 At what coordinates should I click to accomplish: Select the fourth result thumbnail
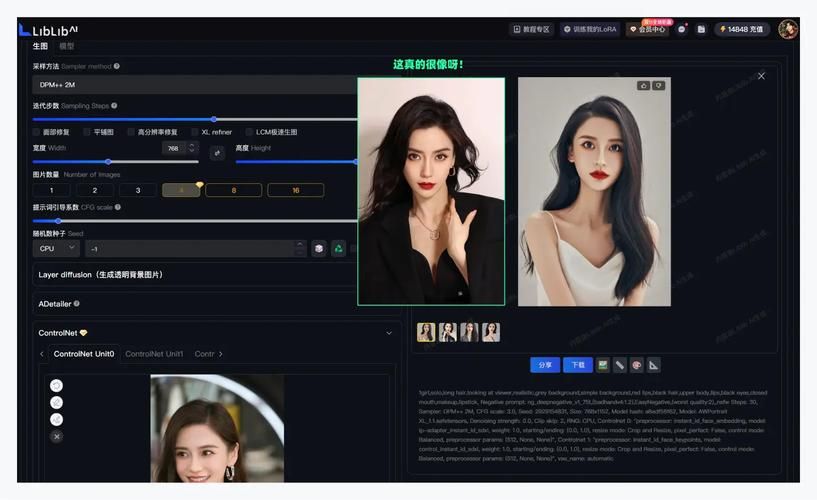pos(491,332)
